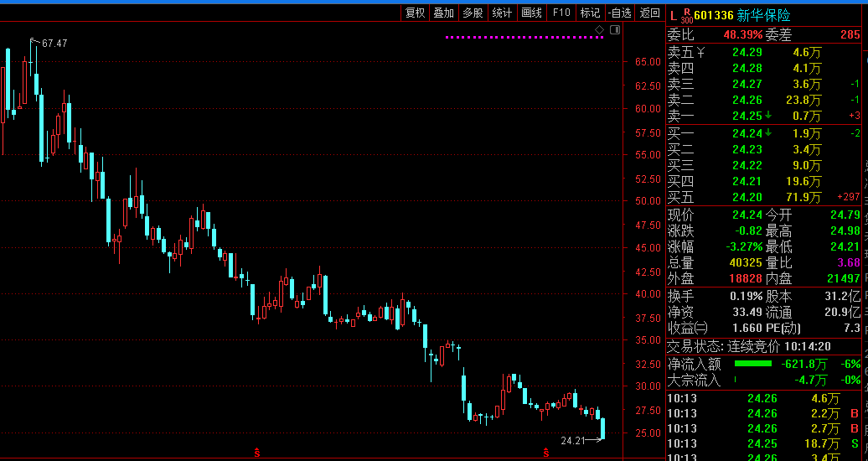Click the 复权 toolbar button
This screenshot has width=868, height=461.
pos(415,13)
